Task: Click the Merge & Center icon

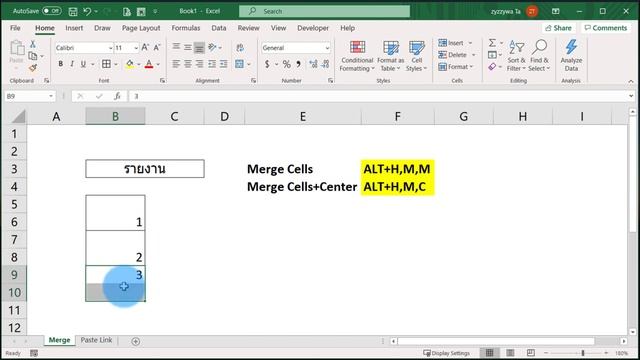Action: [x=240, y=64]
